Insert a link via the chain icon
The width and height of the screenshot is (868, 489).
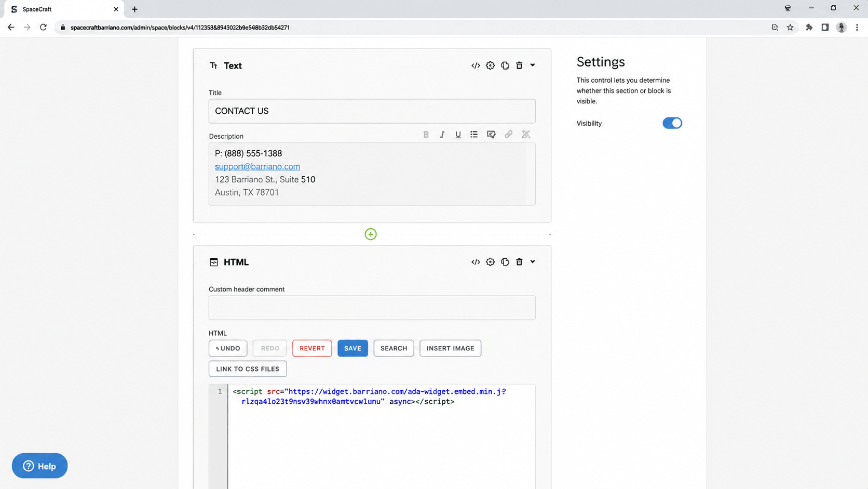pos(508,135)
